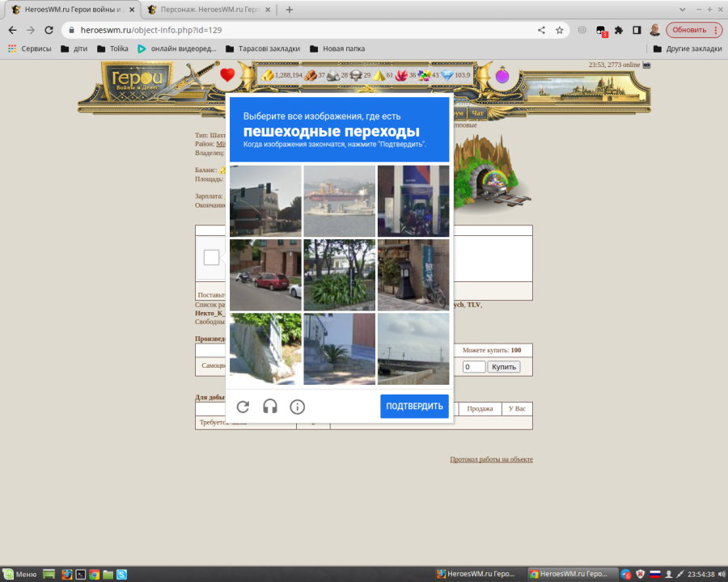The height and width of the screenshot is (582, 728).
Task: Click the multicolored gems resource icon
Action: tap(424, 75)
